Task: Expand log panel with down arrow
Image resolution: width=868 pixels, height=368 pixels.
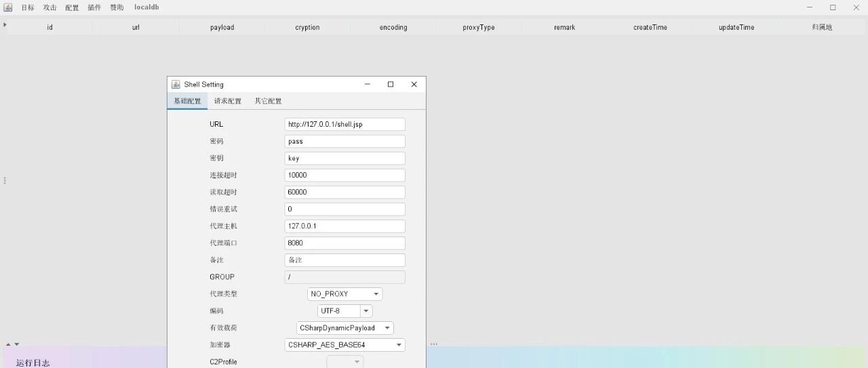Action: pos(17,344)
